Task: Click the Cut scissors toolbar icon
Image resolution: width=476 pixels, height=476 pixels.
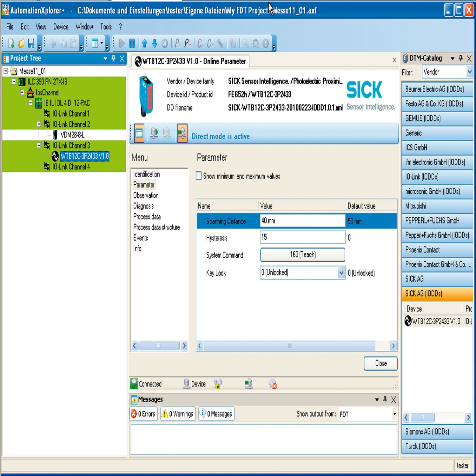Action: coord(53,43)
